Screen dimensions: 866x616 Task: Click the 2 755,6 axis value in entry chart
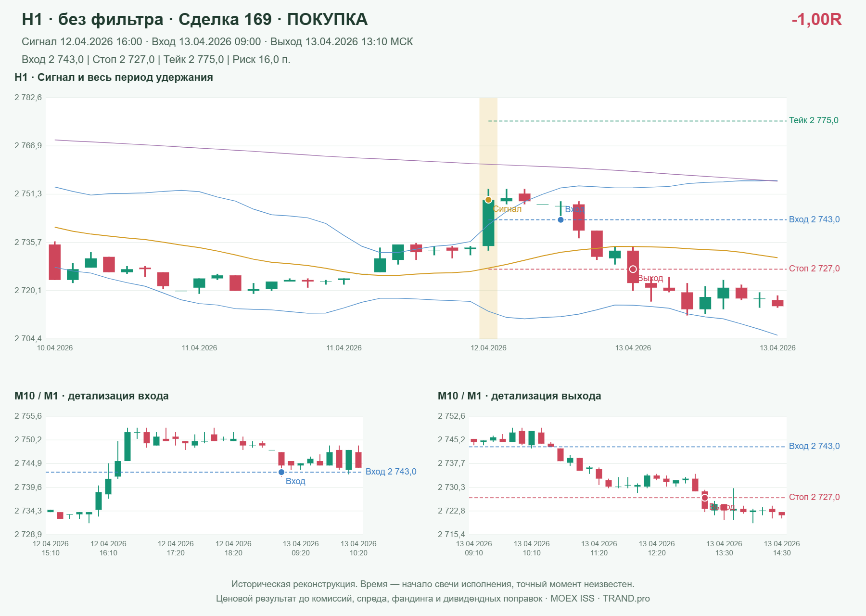tap(28, 416)
